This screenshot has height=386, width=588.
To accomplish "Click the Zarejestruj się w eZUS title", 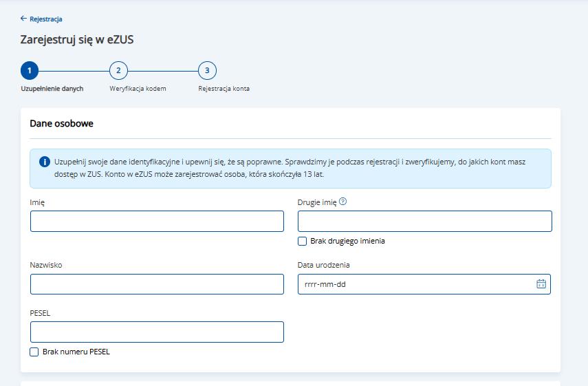I will tap(77, 40).
